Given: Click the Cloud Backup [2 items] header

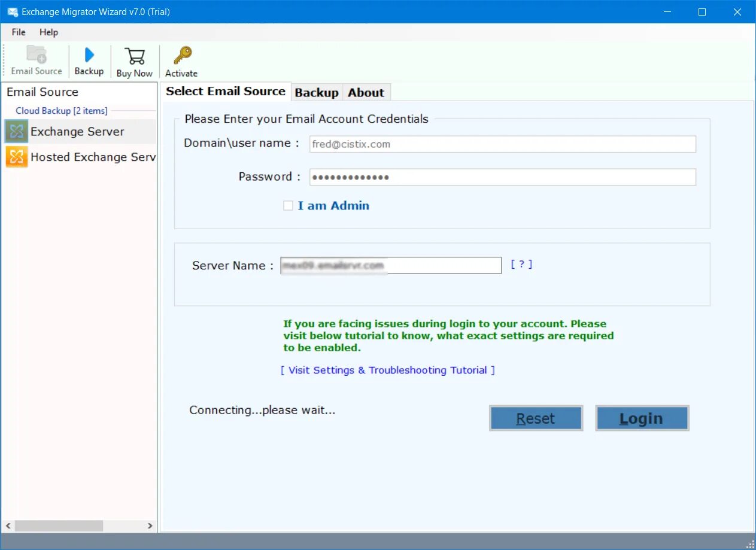Looking at the screenshot, I should (62, 111).
